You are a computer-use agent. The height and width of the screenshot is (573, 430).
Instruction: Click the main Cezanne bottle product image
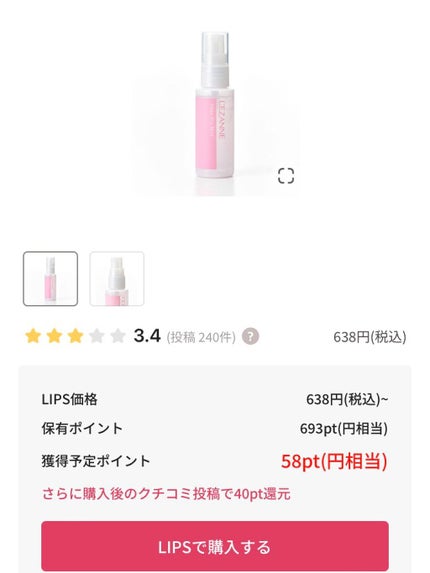point(215,106)
